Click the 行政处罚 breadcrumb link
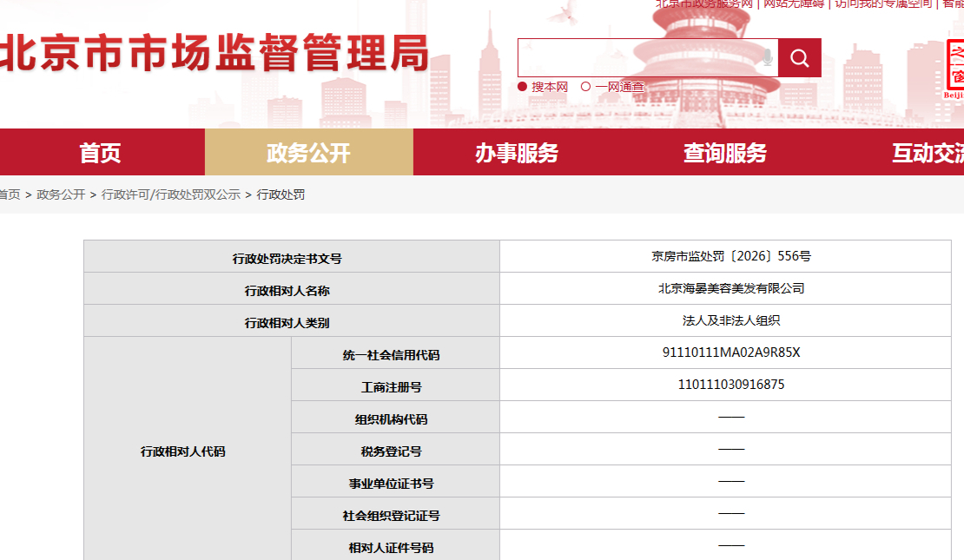The width and height of the screenshot is (964, 560). [281, 194]
